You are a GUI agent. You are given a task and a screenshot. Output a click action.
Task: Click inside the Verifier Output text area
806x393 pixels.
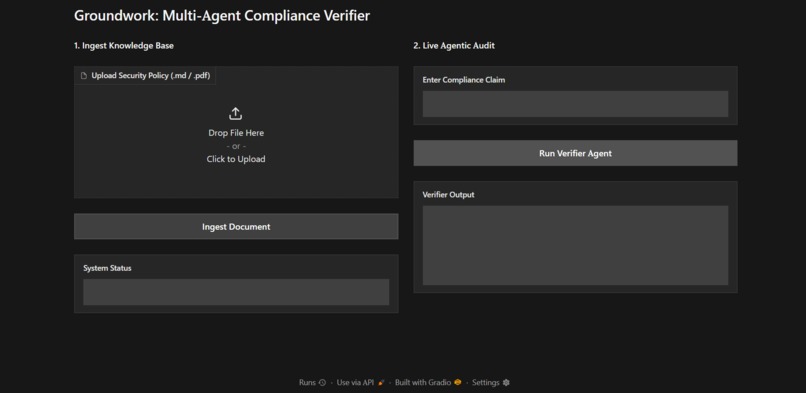[575, 245]
